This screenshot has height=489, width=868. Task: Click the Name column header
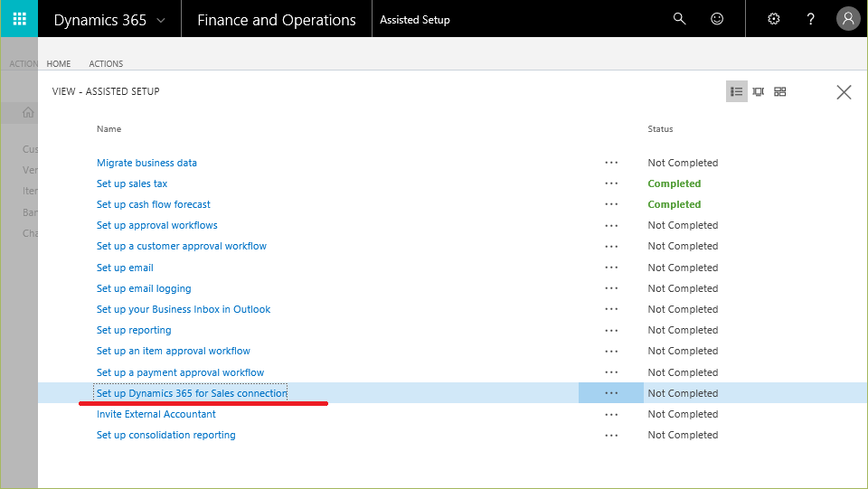pos(108,129)
